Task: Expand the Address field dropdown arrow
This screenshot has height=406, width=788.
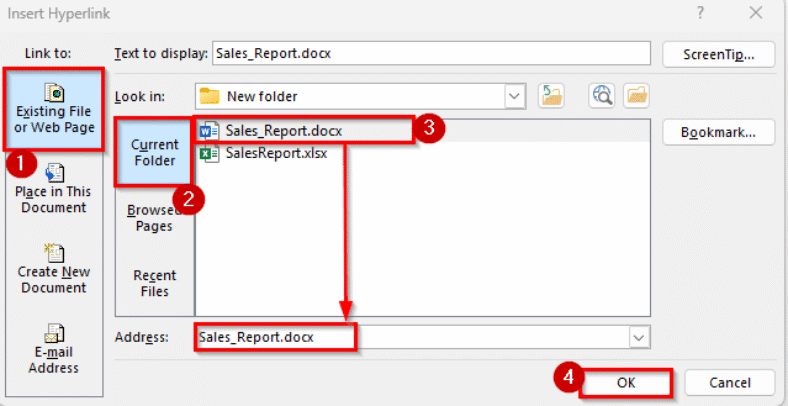Action: [639, 337]
